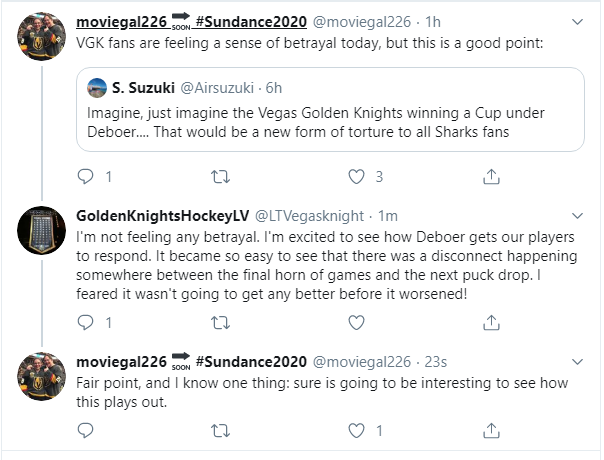604x460 pixels.
Task: Click moviegal226's avatar on the top tweet
Action: 43,40
